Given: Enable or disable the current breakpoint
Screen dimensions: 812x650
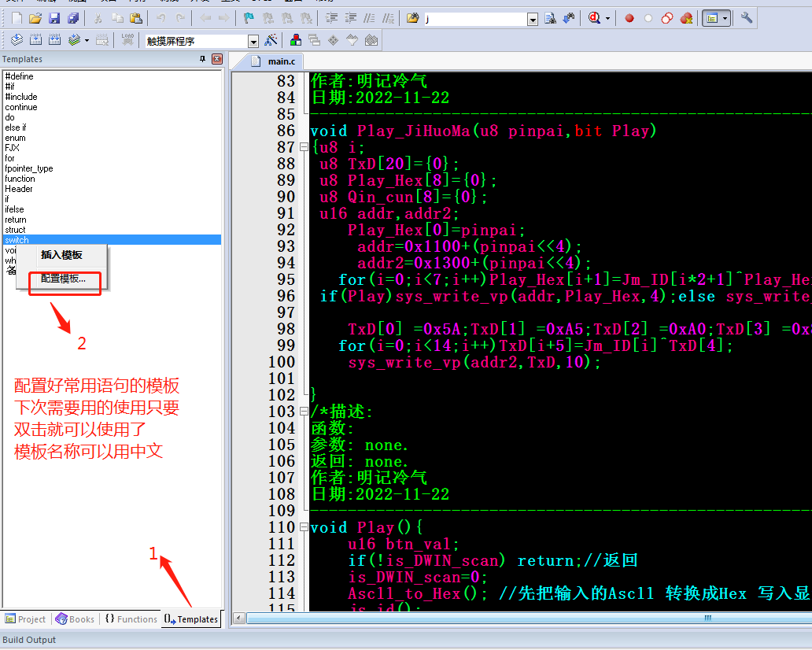Looking at the screenshot, I should coord(648,19).
